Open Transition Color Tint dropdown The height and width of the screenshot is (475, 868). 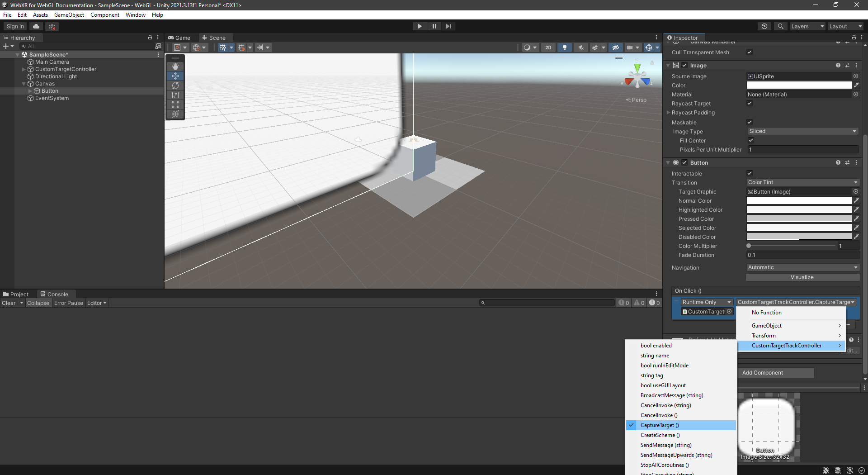pos(802,182)
